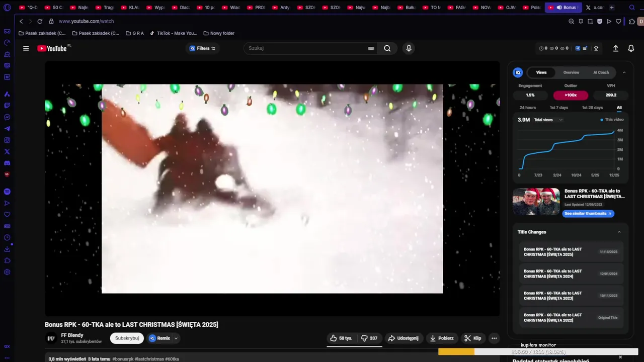Viewport: 644px width, 362px height.
Task: Click the TikTok - Make You bookmark
Action: [173, 33]
